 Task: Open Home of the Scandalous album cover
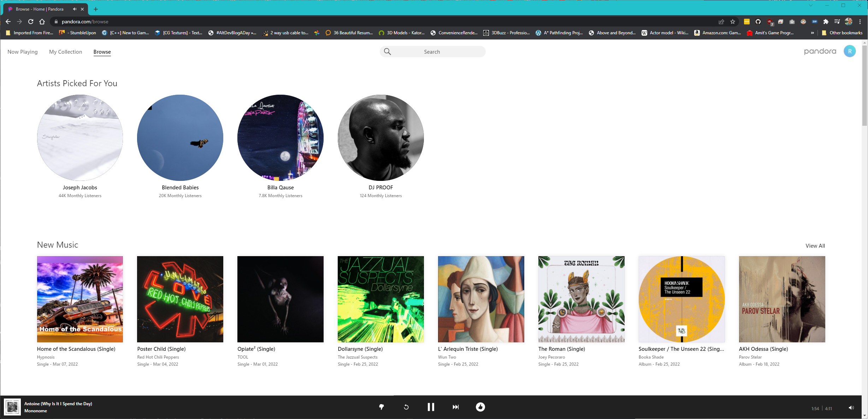click(x=80, y=299)
